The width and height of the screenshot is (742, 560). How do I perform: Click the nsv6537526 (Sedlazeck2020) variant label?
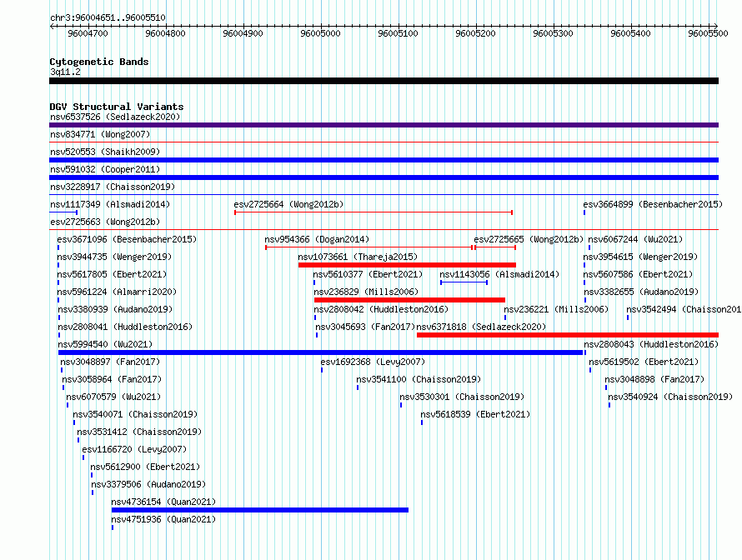click(115, 117)
